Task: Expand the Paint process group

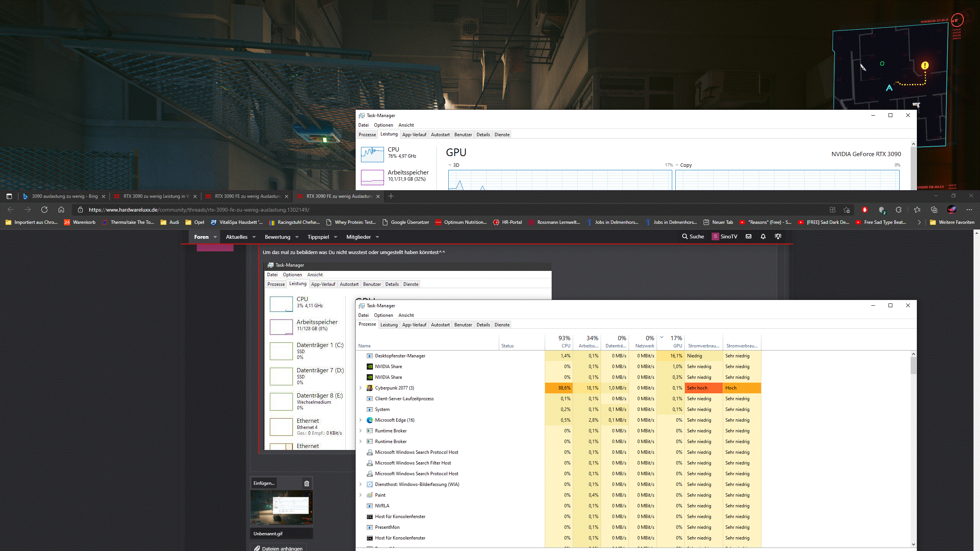Action: coord(360,495)
